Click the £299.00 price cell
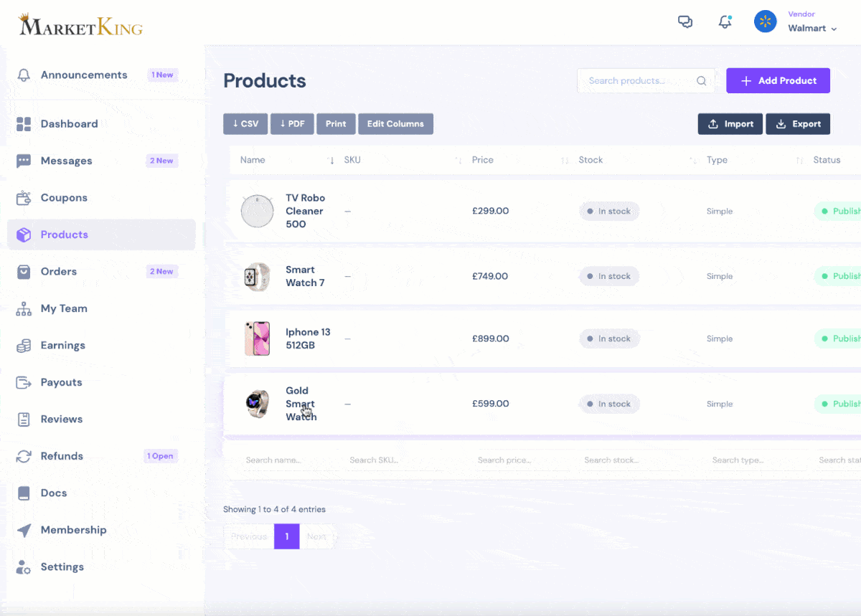This screenshot has width=861, height=616. (491, 211)
